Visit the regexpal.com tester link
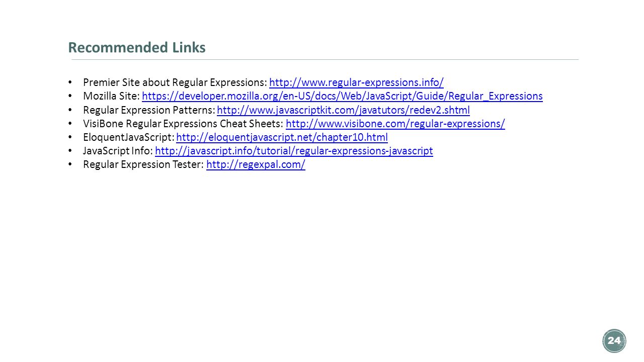The image size is (644, 362). [256, 164]
